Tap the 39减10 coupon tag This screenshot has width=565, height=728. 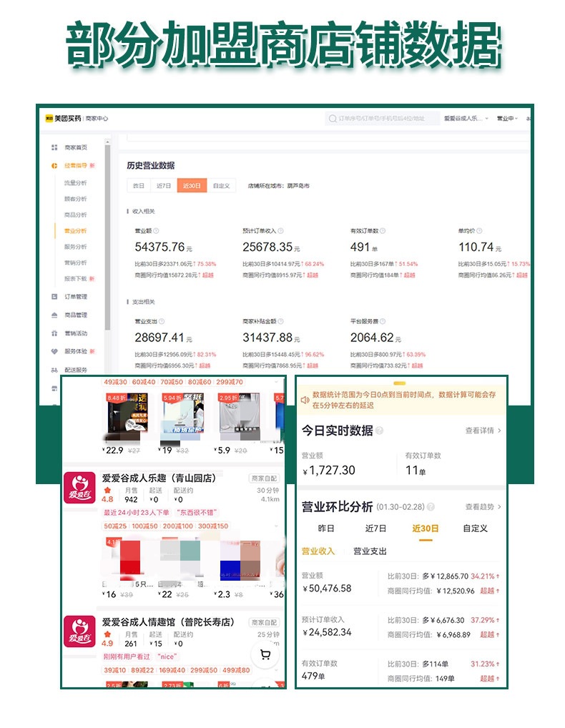click(114, 670)
